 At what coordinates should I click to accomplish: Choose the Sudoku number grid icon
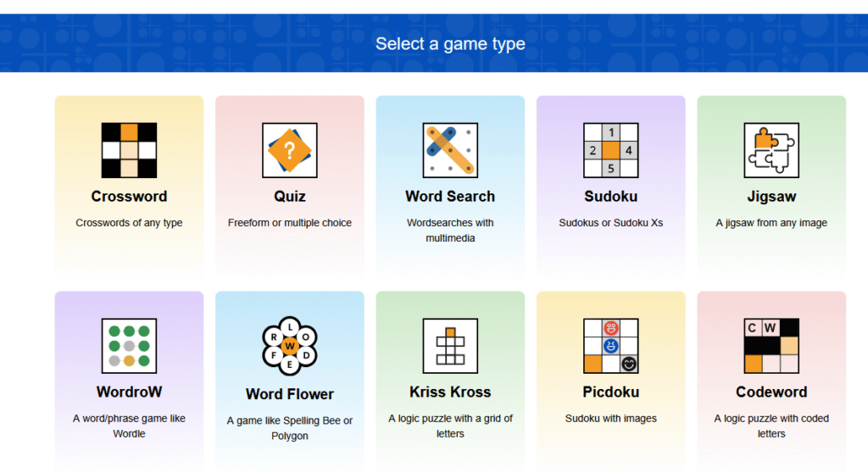[x=610, y=150]
